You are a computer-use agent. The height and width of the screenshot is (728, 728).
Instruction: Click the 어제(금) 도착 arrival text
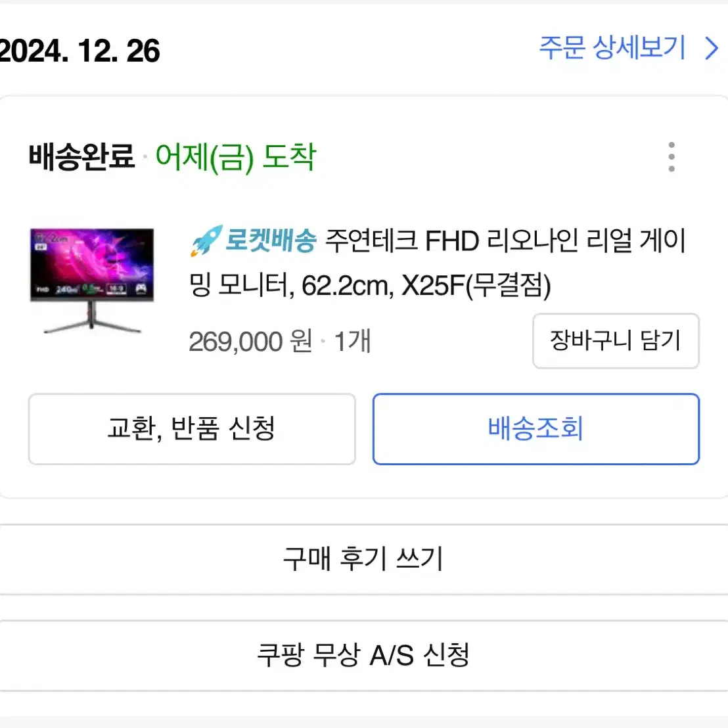(236, 158)
